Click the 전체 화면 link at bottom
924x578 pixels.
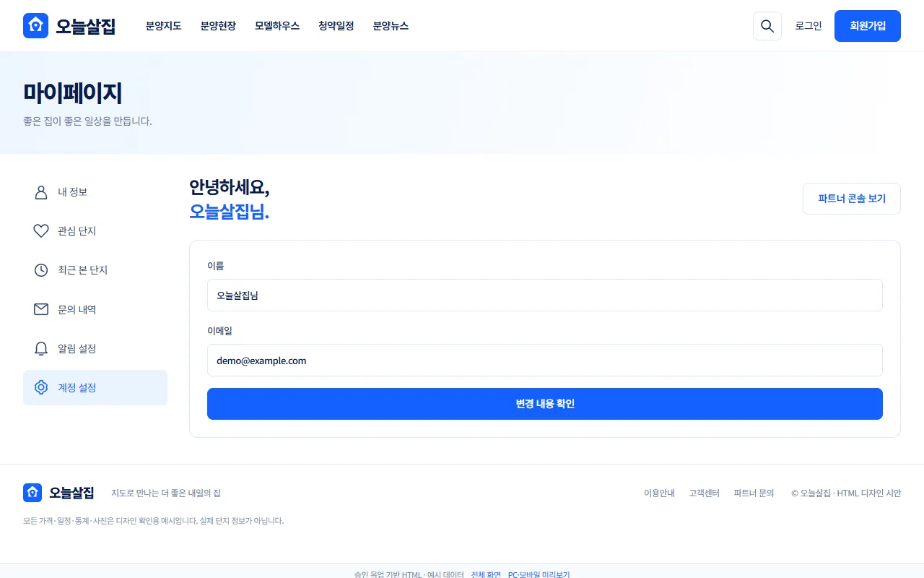(486, 574)
